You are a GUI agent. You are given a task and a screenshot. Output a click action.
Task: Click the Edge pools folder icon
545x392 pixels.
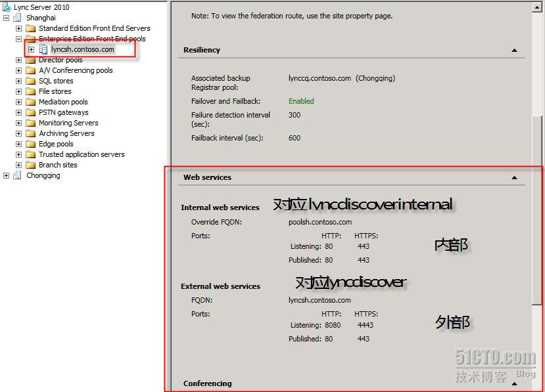[x=31, y=144]
